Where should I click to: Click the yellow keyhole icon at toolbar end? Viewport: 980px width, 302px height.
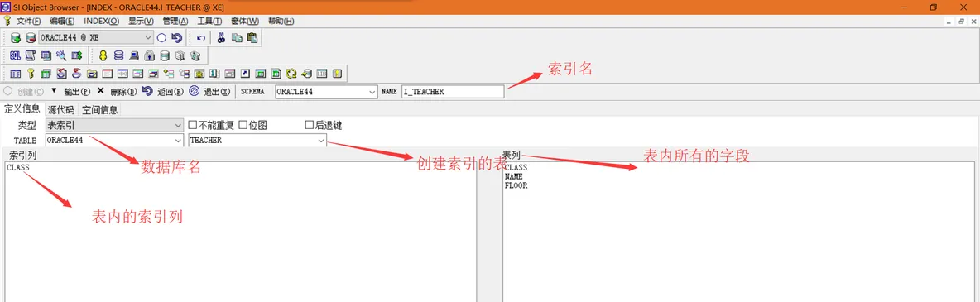click(x=337, y=74)
